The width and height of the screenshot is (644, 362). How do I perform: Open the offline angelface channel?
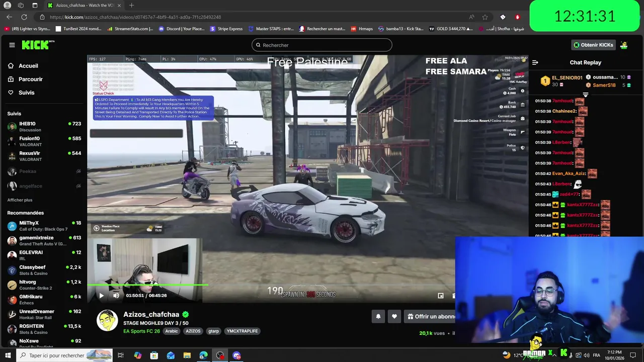[x=44, y=186]
